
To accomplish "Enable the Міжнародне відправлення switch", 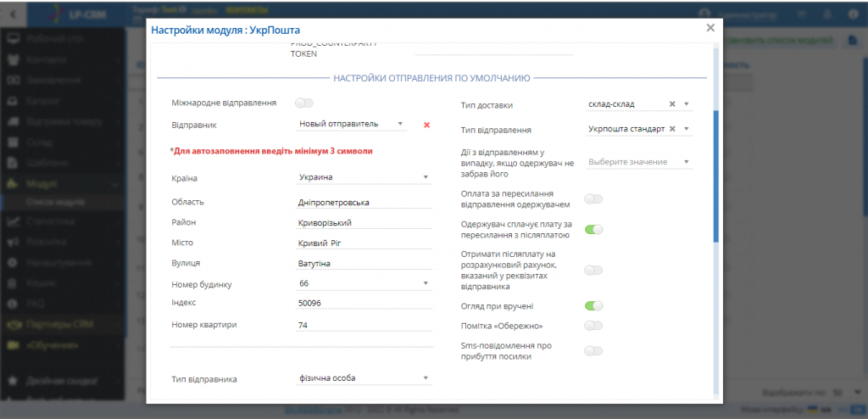I will pos(304,103).
